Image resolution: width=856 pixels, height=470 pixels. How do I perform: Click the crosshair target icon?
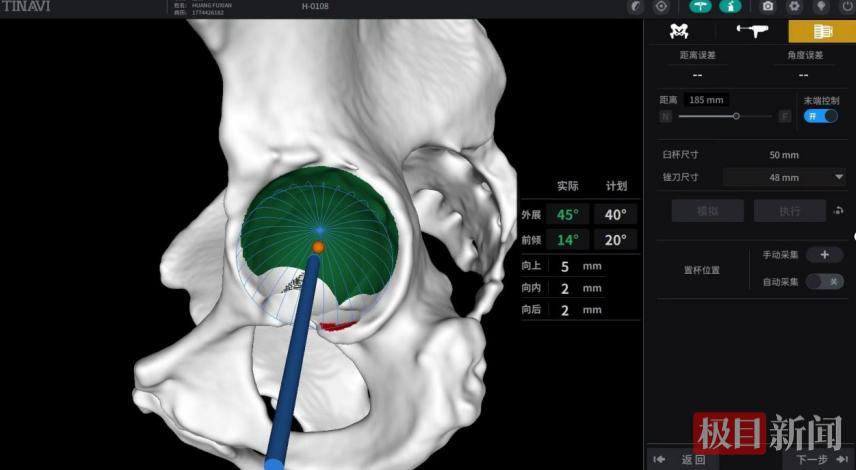tap(661, 7)
